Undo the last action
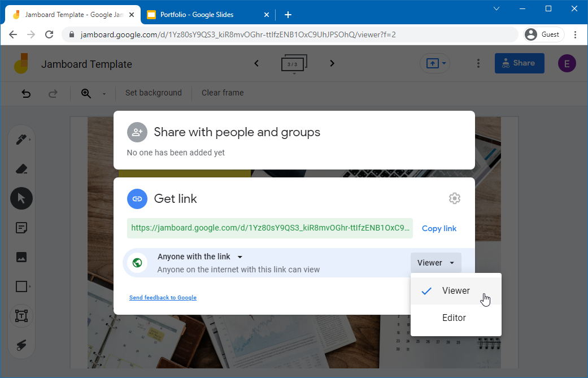Screen dimensions: 588x378 click(x=26, y=93)
